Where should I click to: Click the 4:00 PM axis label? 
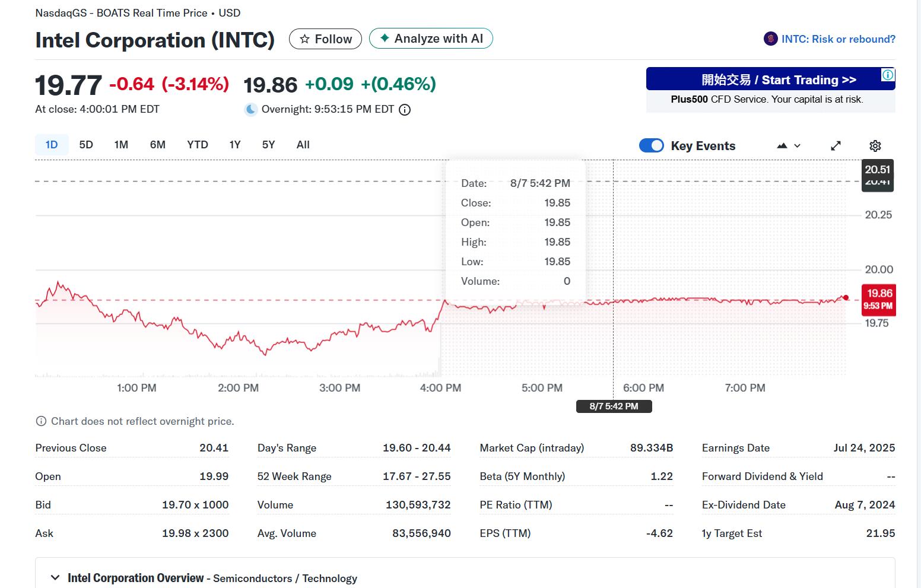(440, 388)
